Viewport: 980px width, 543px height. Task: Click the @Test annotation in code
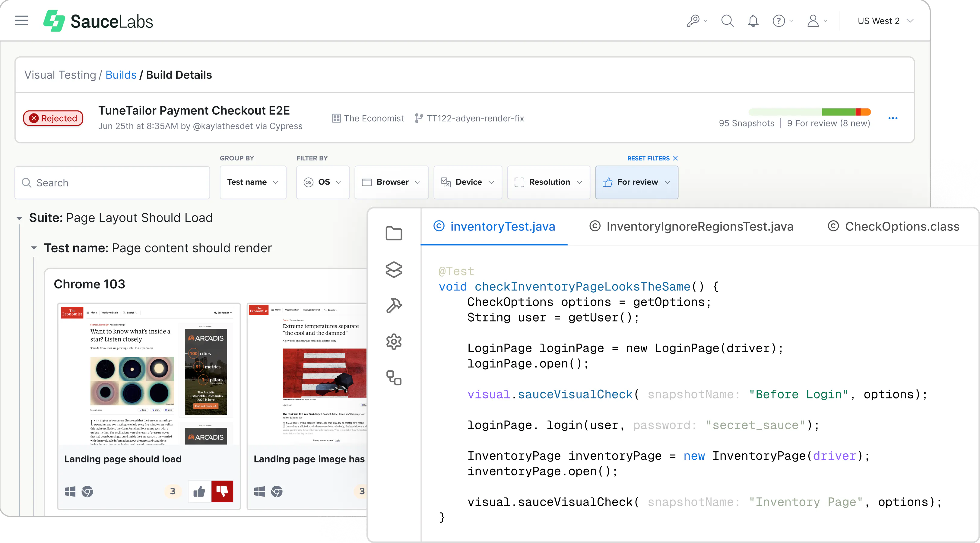(456, 271)
